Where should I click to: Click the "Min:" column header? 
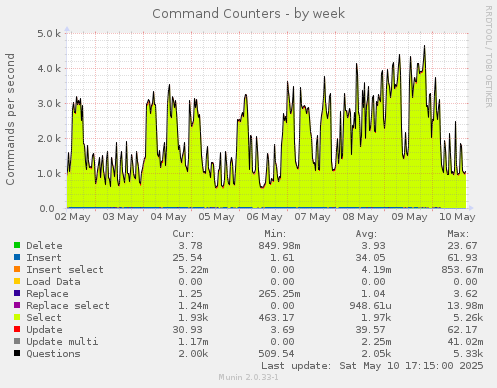pos(275,234)
